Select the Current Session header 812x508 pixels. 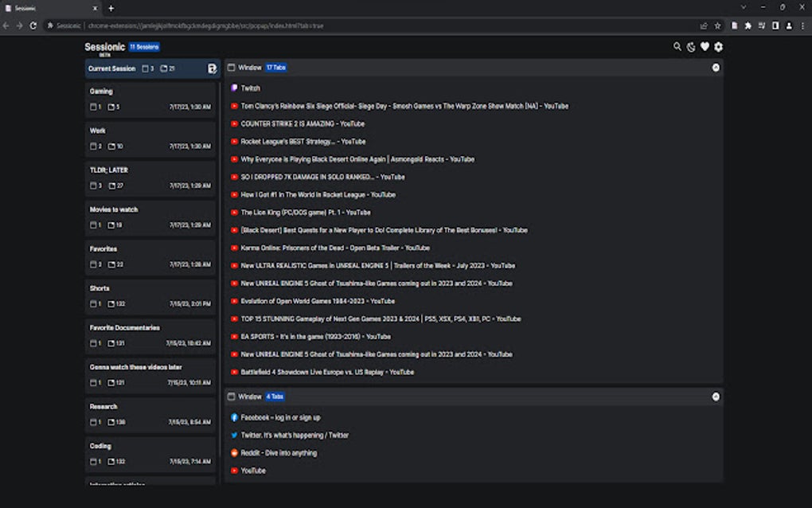[152, 68]
